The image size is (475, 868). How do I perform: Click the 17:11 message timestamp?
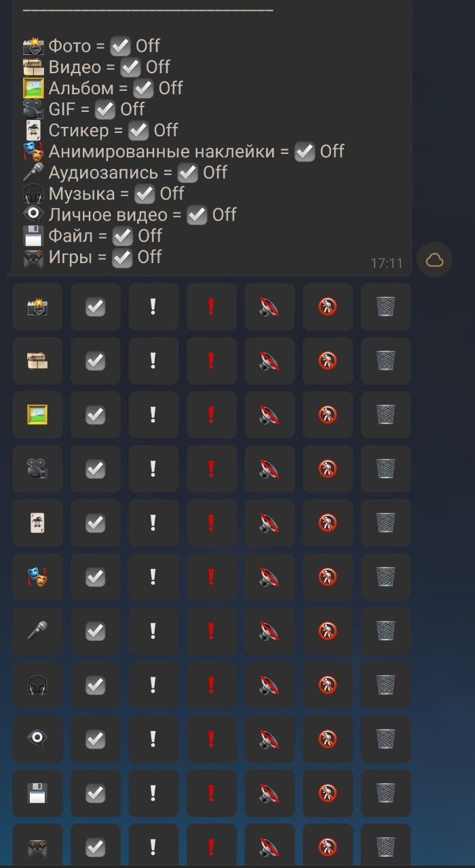[387, 263]
